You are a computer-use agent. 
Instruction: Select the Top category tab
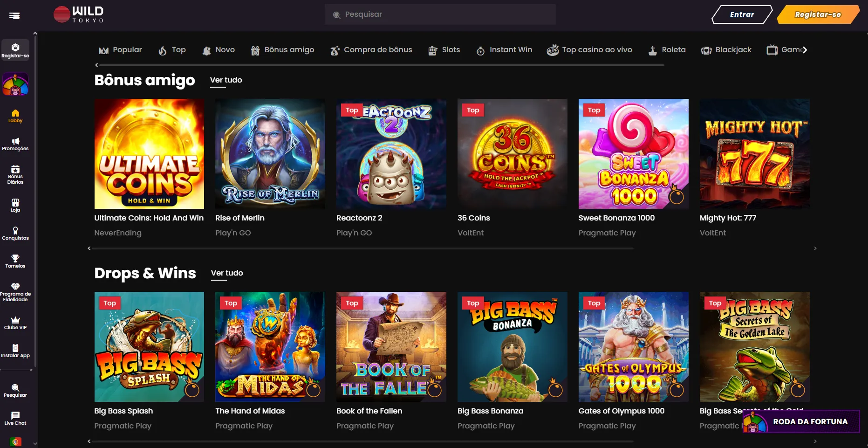pyautogui.click(x=172, y=50)
